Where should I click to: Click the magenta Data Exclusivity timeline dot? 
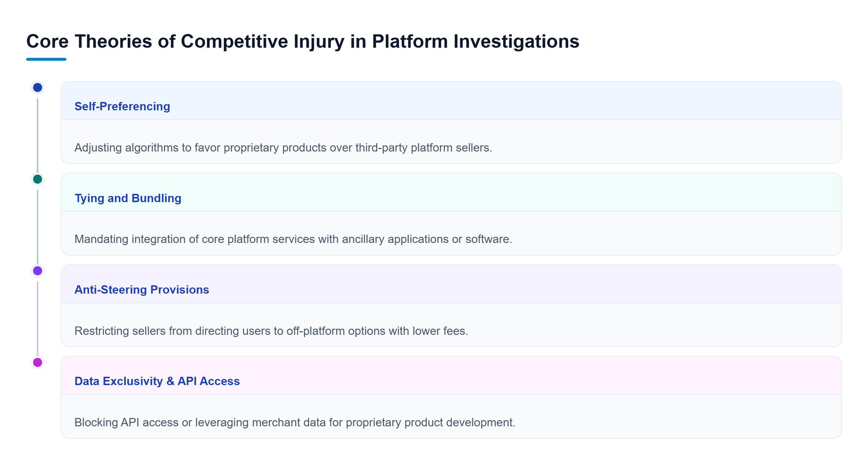pos(38,362)
